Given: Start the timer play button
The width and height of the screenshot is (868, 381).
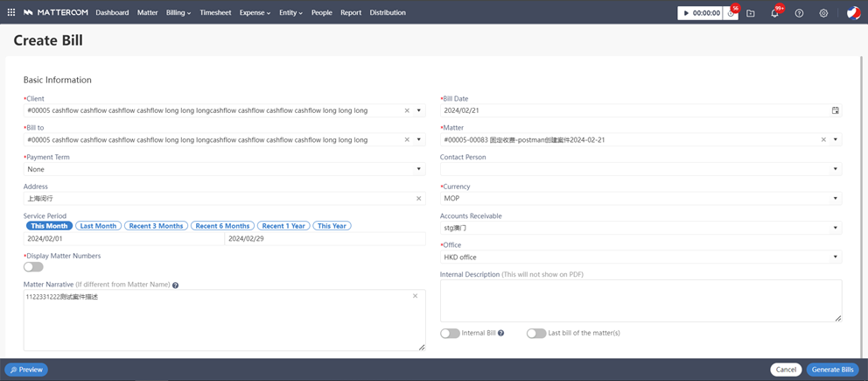Looking at the screenshot, I should [x=686, y=13].
